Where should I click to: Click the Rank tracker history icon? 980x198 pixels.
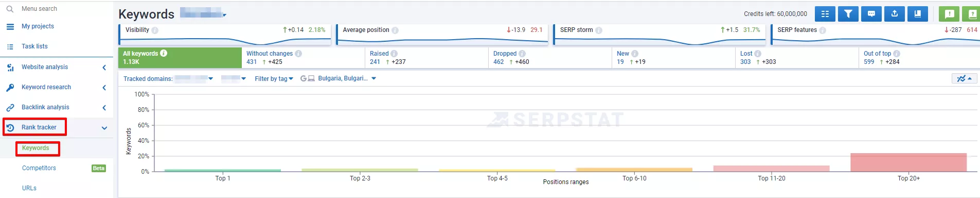[10, 127]
